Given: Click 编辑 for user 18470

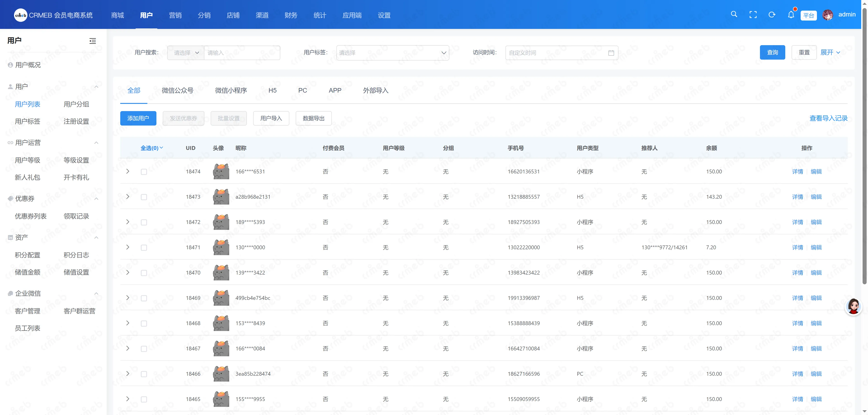Looking at the screenshot, I should (816, 273).
